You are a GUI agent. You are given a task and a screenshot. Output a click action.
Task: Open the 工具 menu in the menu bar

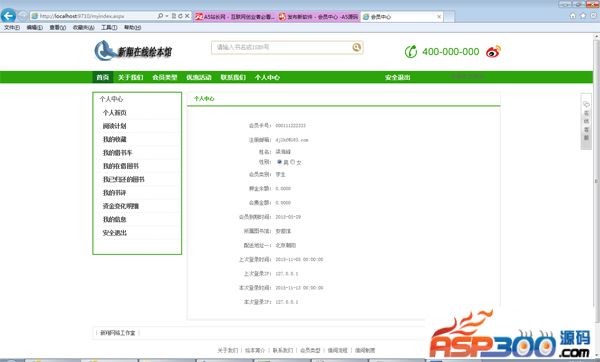[x=109, y=28]
